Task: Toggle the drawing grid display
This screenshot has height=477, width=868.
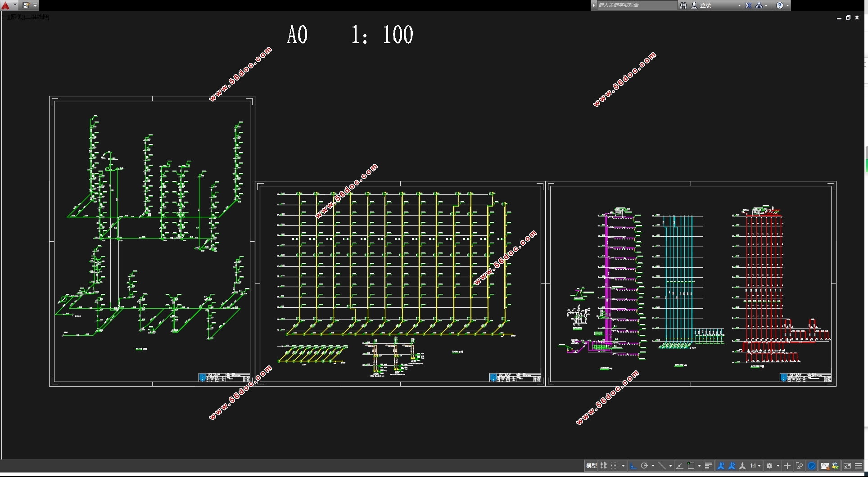Action: pos(604,466)
